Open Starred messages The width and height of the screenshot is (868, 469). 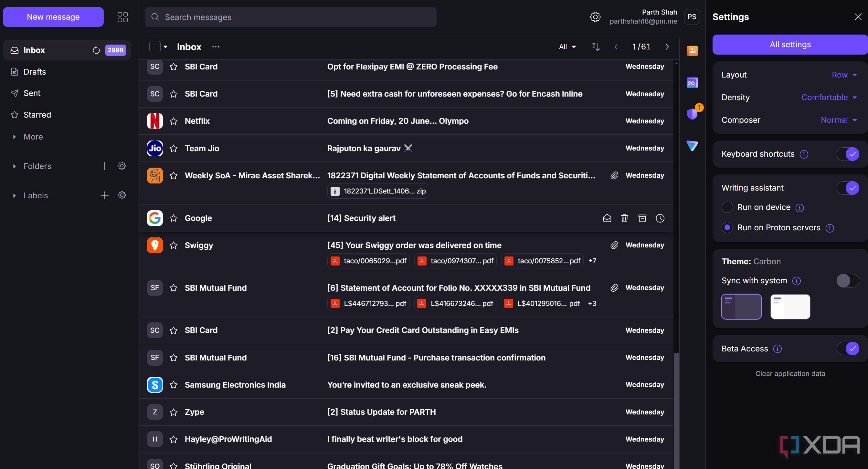(67, 115)
